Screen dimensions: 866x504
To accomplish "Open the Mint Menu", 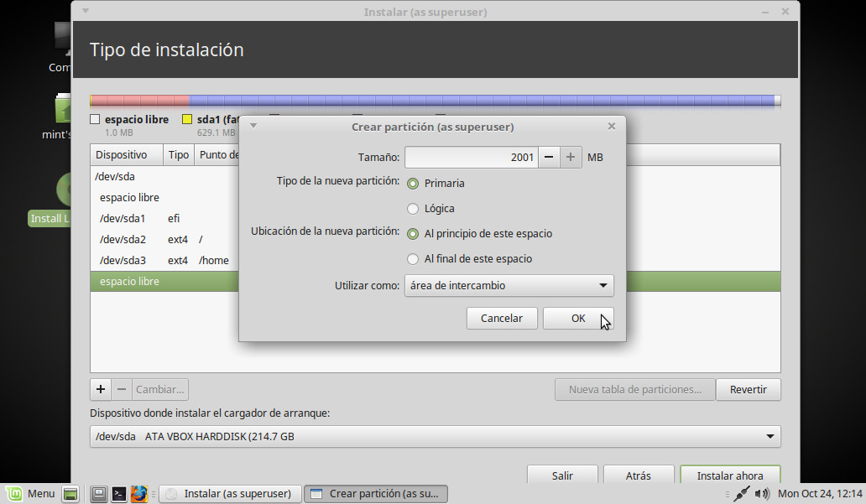I will (30, 494).
